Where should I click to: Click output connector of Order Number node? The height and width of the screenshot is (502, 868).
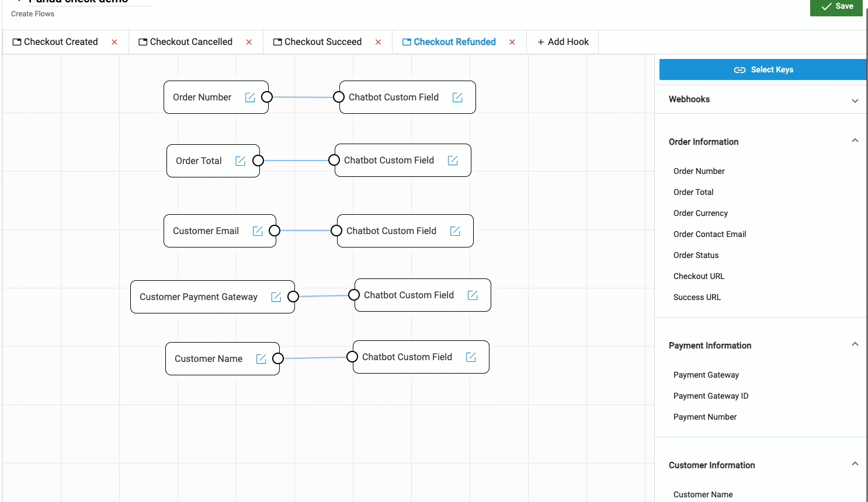point(267,97)
